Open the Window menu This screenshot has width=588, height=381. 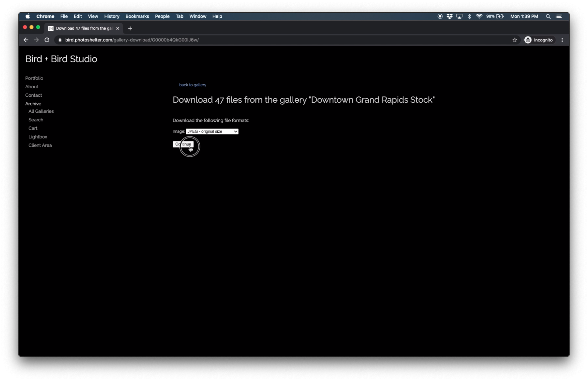pos(198,16)
